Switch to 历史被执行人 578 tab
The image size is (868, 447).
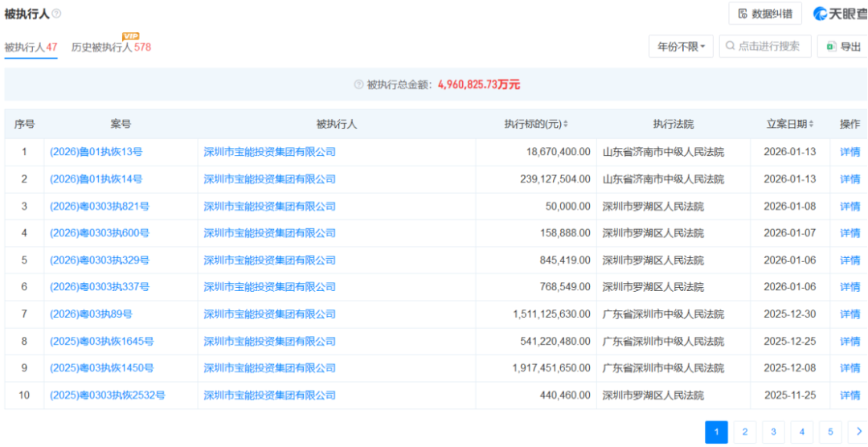pos(111,47)
